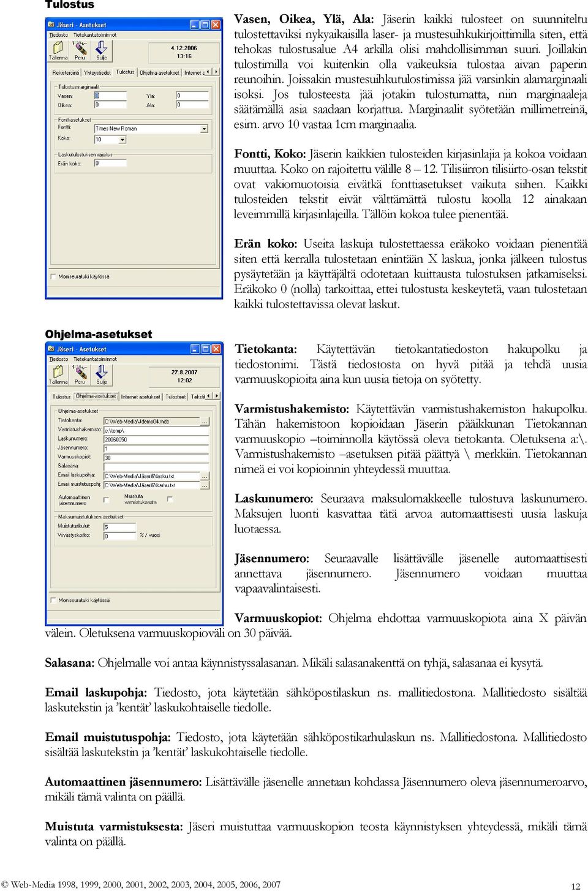Select Ohjelma-asetukset tab in upper window
This screenshot has width=588, height=891.
tap(160, 73)
